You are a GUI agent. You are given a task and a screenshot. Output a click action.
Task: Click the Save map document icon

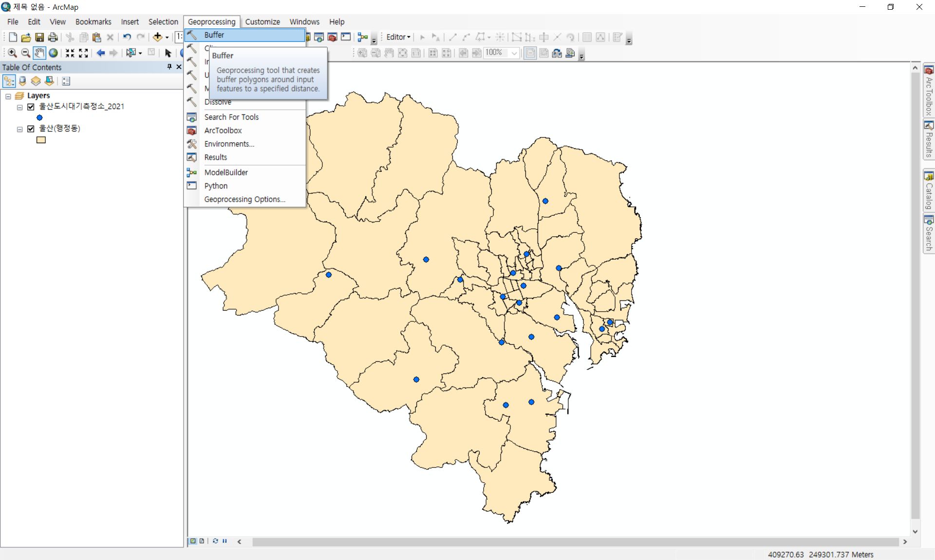(x=39, y=37)
